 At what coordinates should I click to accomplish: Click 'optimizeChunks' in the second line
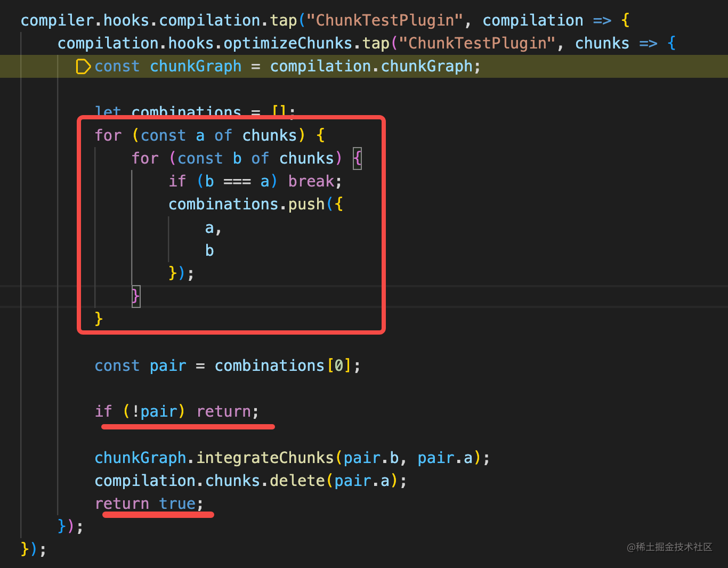coord(288,43)
